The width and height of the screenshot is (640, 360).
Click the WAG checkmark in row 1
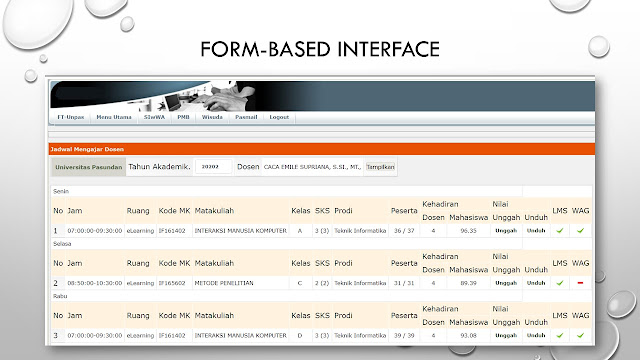pos(580,231)
